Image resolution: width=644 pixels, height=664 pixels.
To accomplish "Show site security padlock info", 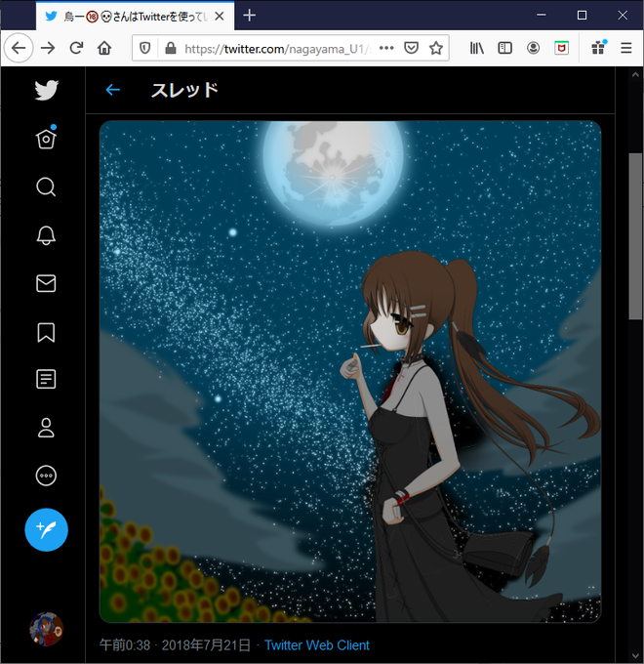I will pos(171,48).
